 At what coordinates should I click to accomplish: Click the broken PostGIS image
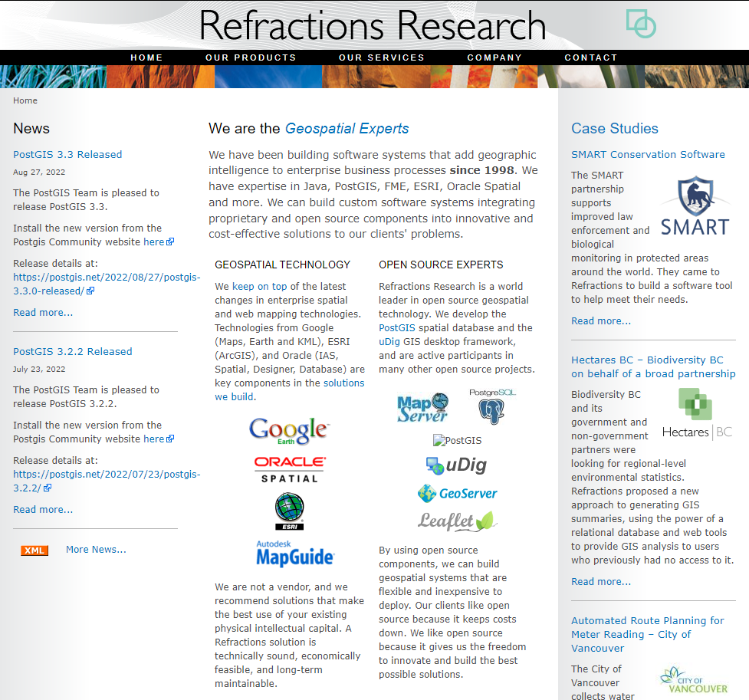(x=457, y=440)
